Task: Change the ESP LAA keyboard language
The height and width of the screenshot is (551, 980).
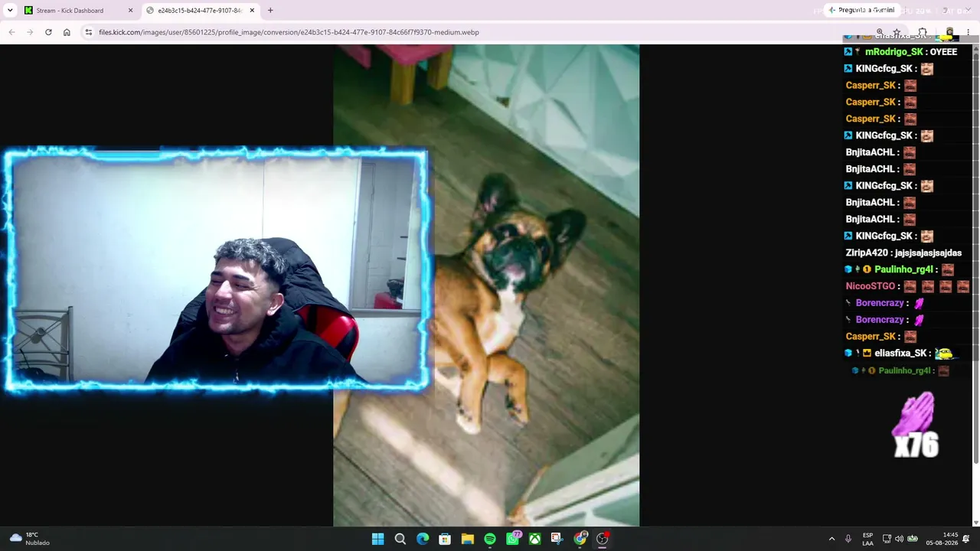Action: click(x=867, y=540)
